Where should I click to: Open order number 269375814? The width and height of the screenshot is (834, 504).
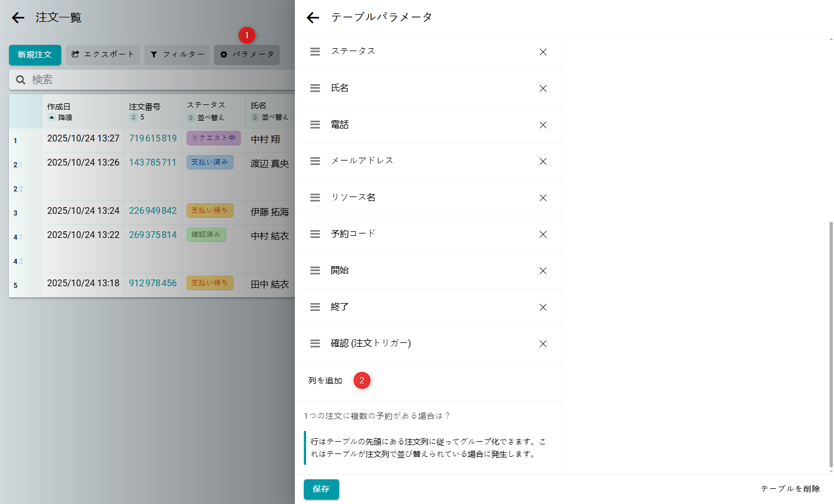point(153,235)
